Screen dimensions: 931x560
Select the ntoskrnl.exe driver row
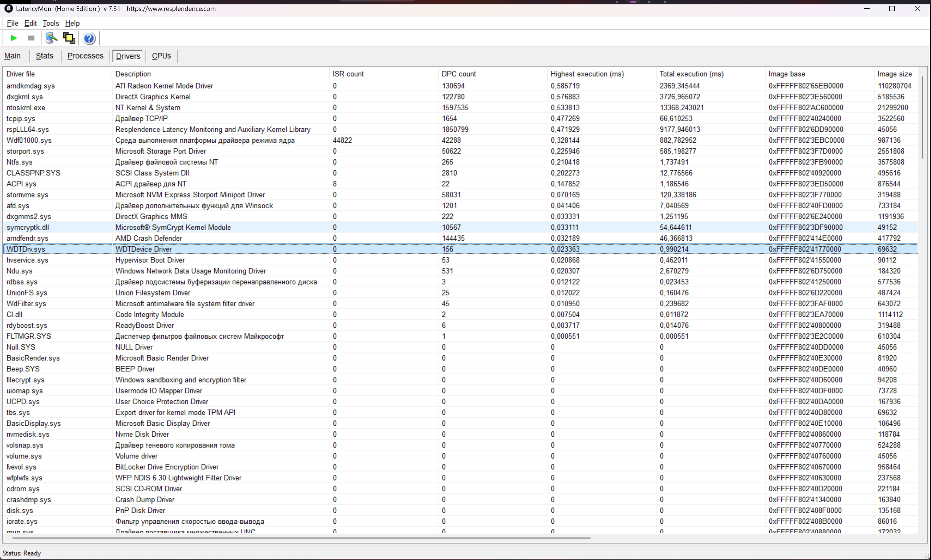pos(26,107)
